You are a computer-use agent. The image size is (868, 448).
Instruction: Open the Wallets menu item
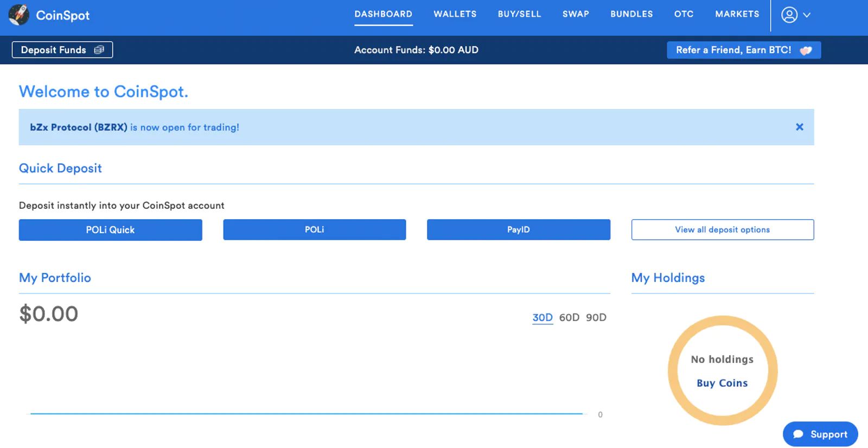(x=455, y=14)
